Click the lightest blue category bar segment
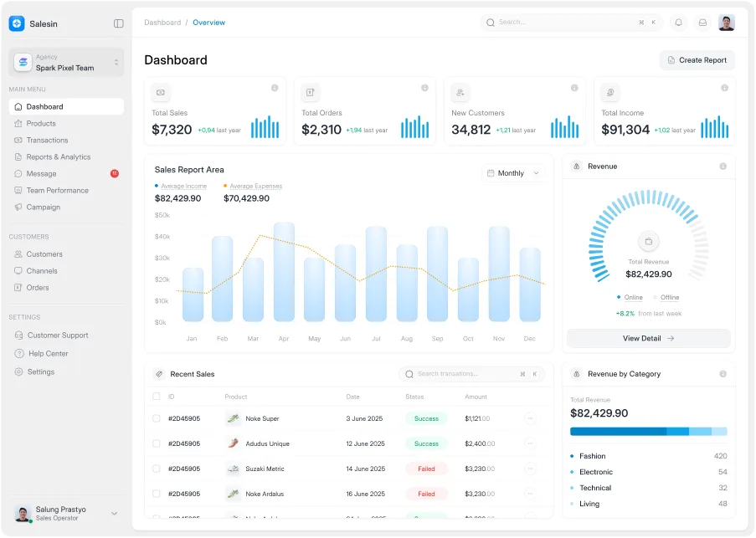This screenshot has width=756, height=538. pos(719,432)
